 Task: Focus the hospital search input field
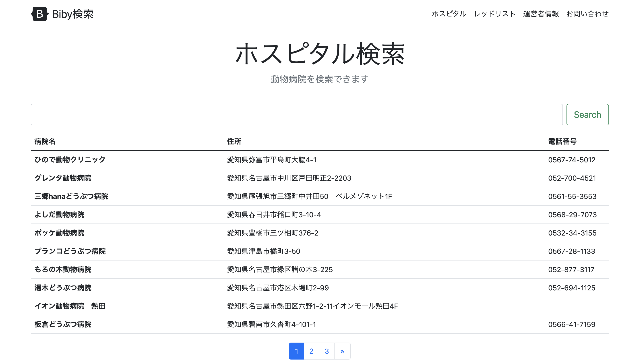296,114
